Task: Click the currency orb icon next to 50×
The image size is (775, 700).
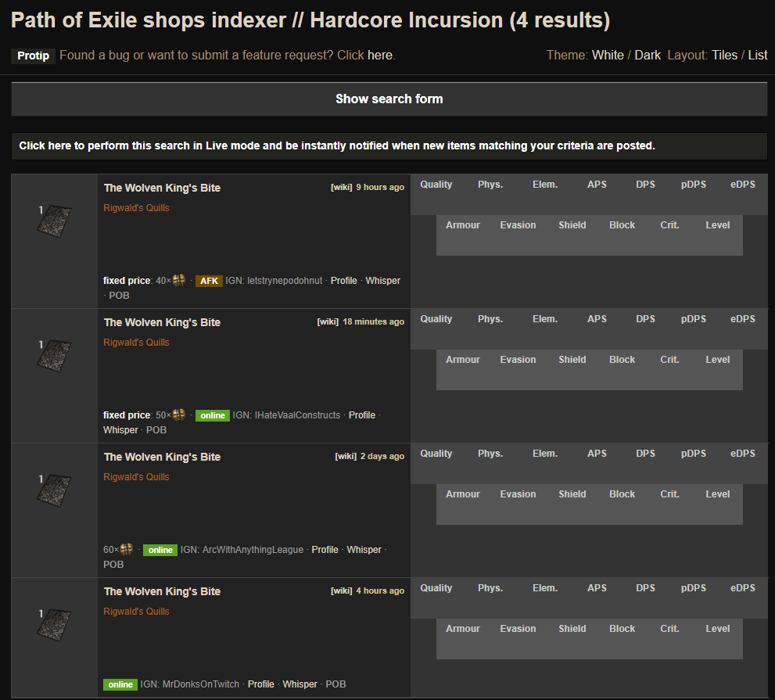Action: (179, 415)
